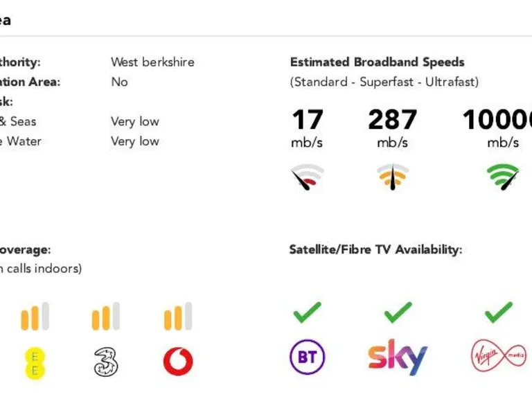Screen dimensions: 532x399
Task: Click the signal bars above Three logo
Action: [106, 317]
